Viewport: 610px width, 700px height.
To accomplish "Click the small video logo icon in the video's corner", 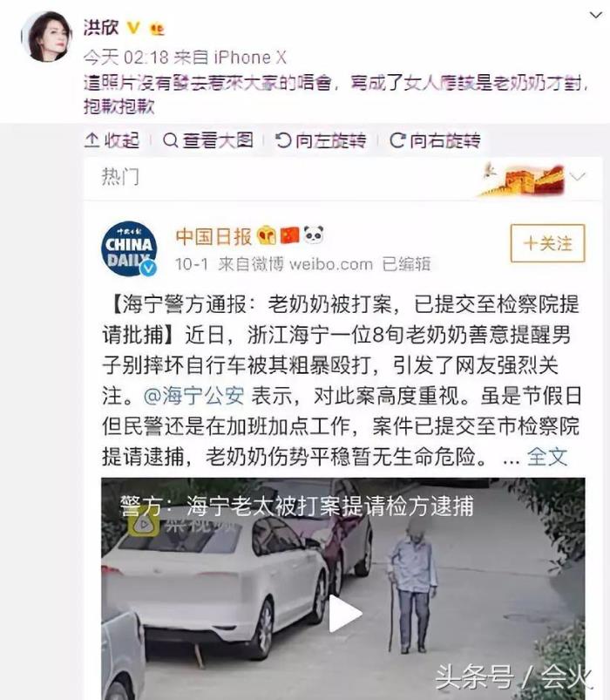I will [x=143, y=524].
